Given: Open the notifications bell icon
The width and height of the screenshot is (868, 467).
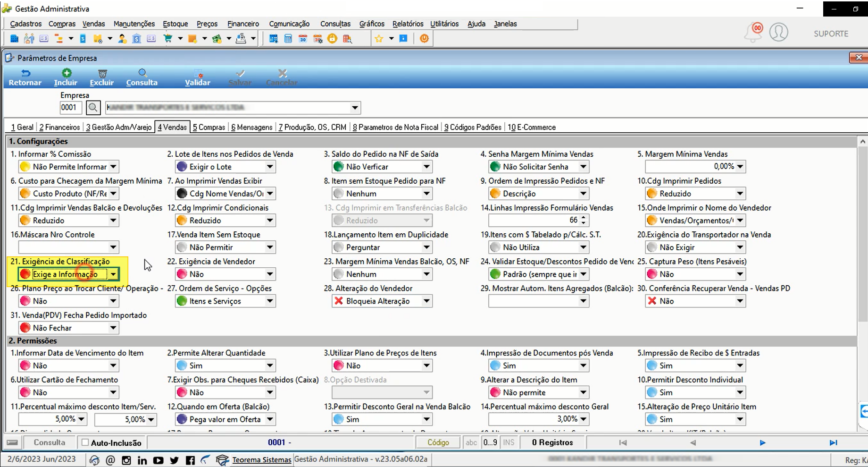Looking at the screenshot, I should pyautogui.click(x=753, y=32).
